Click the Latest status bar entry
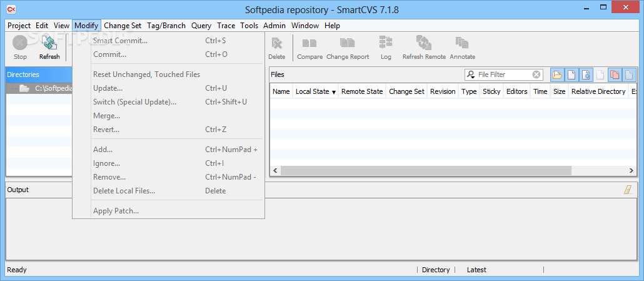The image size is (644, 281). (x=476, y=270)
